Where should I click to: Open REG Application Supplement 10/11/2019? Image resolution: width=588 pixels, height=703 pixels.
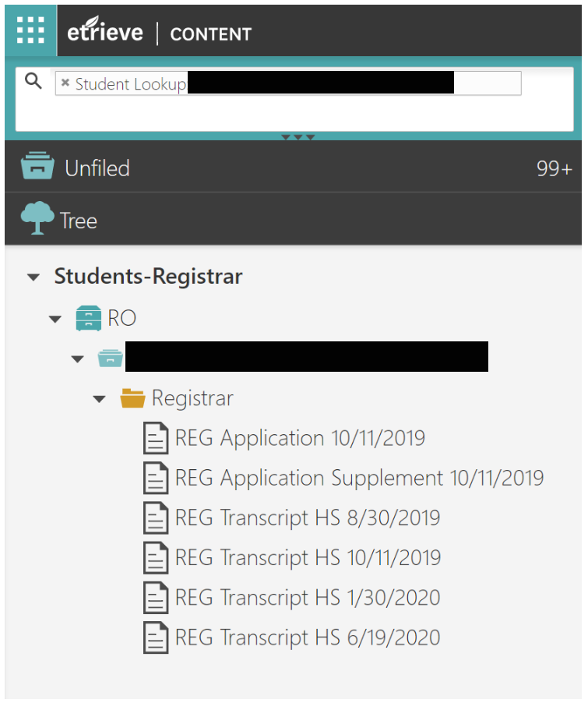[x=359, y=478]
